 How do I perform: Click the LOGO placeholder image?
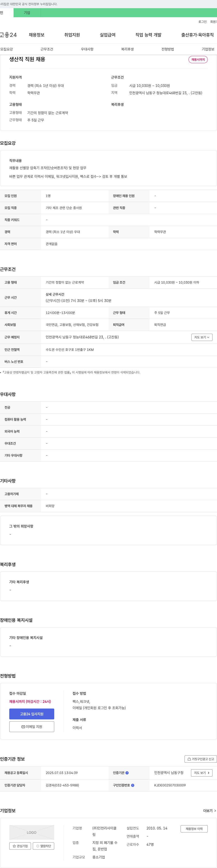tap(32, 832)
